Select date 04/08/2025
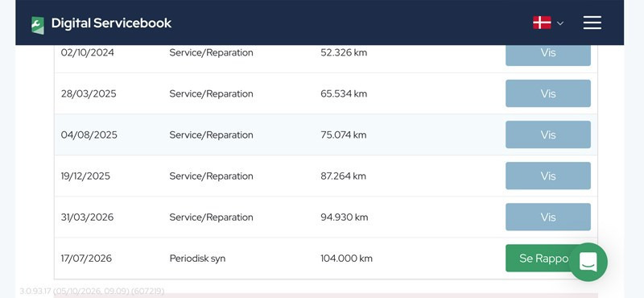 [x=89, y=135]
